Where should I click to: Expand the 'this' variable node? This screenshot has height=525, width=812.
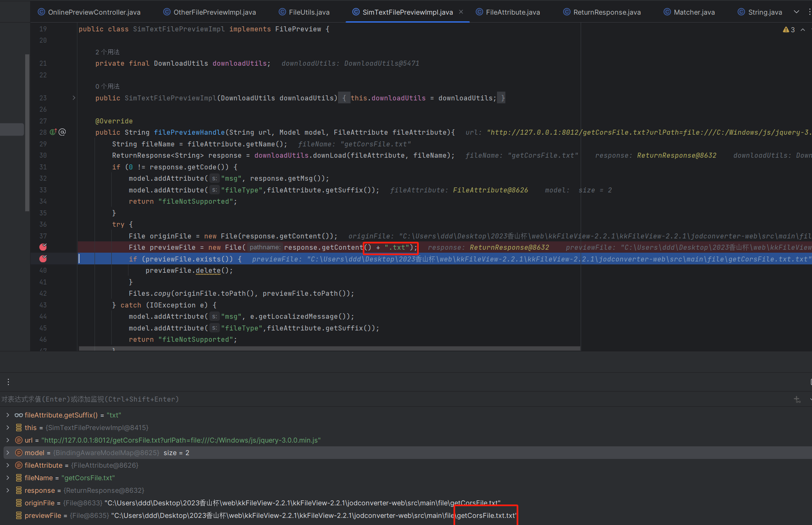(8, 428)
